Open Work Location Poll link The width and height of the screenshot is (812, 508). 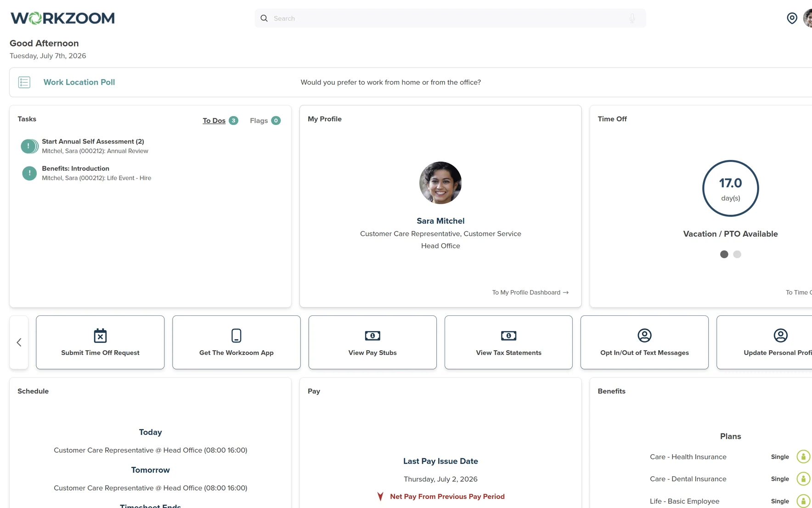79,82
